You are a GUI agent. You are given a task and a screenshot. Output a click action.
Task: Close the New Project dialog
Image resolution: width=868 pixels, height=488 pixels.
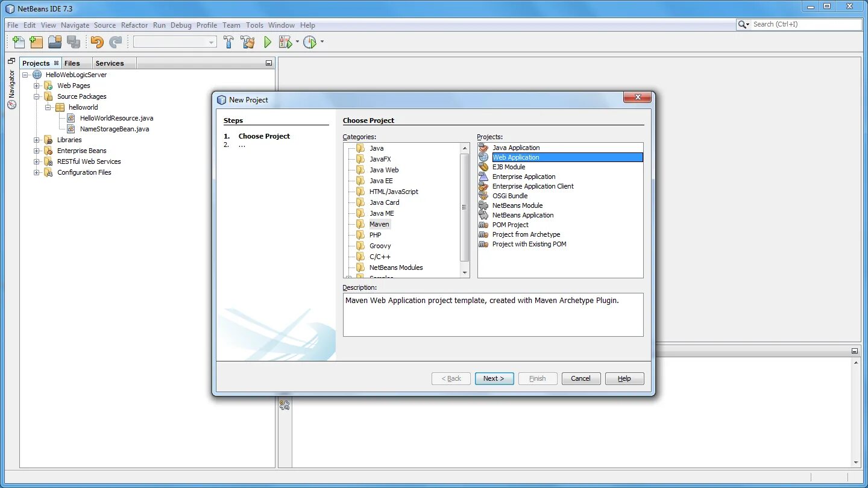point(637,98)
